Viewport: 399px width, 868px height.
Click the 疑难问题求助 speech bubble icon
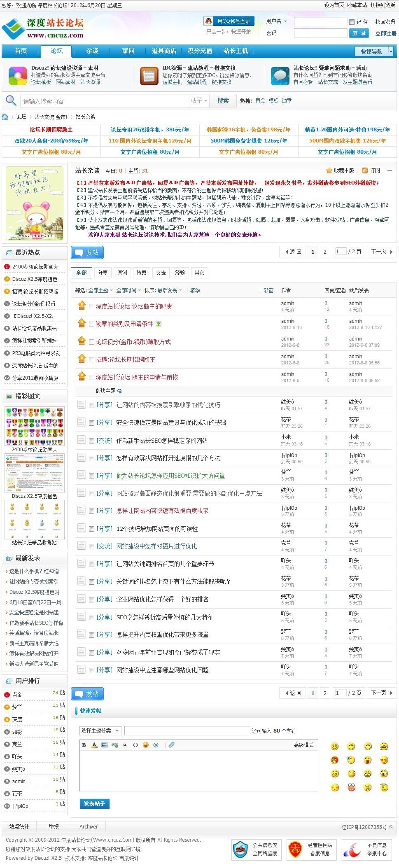[280, 76]
